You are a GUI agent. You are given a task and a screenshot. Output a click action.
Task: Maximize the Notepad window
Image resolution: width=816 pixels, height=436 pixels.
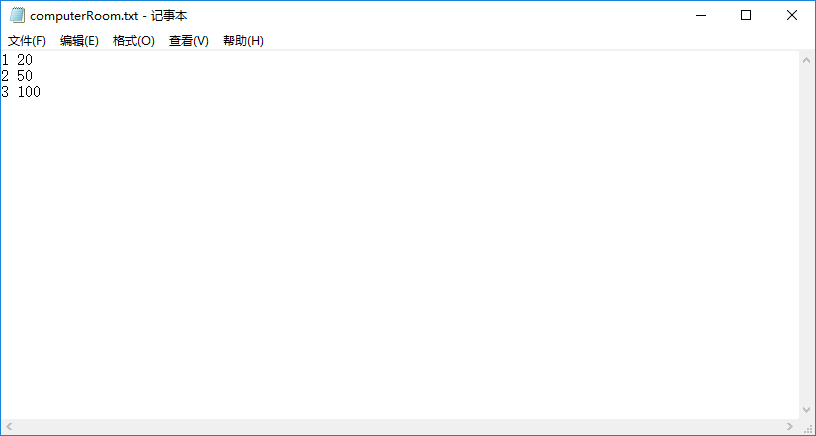(745, 16)
